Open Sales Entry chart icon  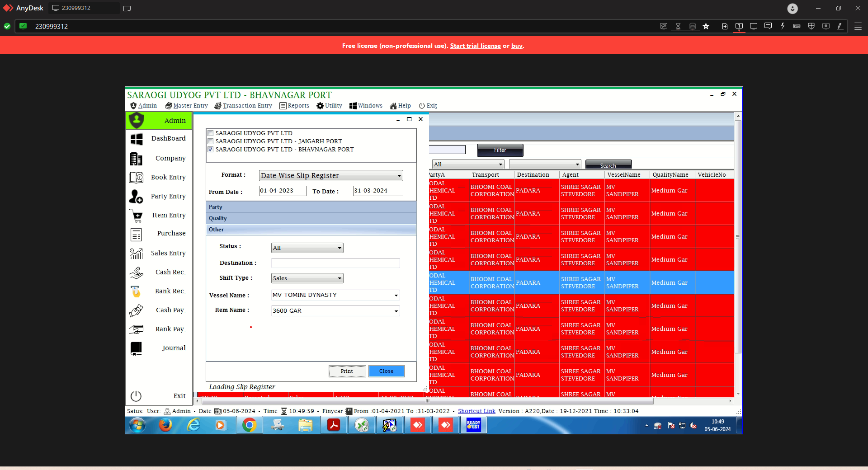[137, 254]
